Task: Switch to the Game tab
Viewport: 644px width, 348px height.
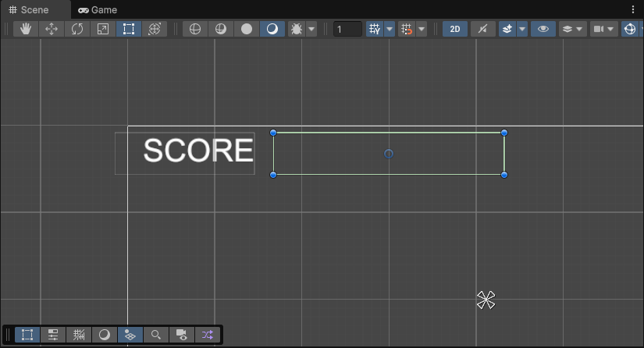Action: (98, 10)
